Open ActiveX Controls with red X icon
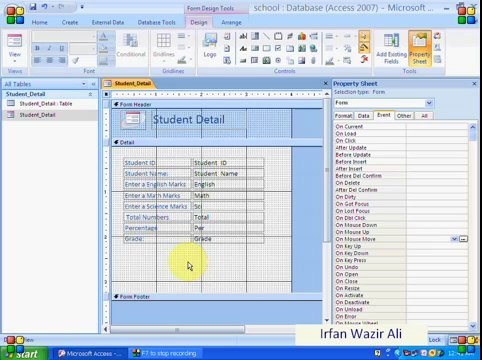Viewport: 482px width, 360px height. coord(364,60)
